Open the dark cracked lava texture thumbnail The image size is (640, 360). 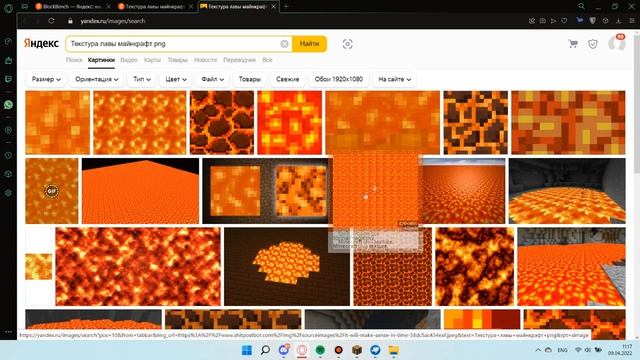click(222, 122)
